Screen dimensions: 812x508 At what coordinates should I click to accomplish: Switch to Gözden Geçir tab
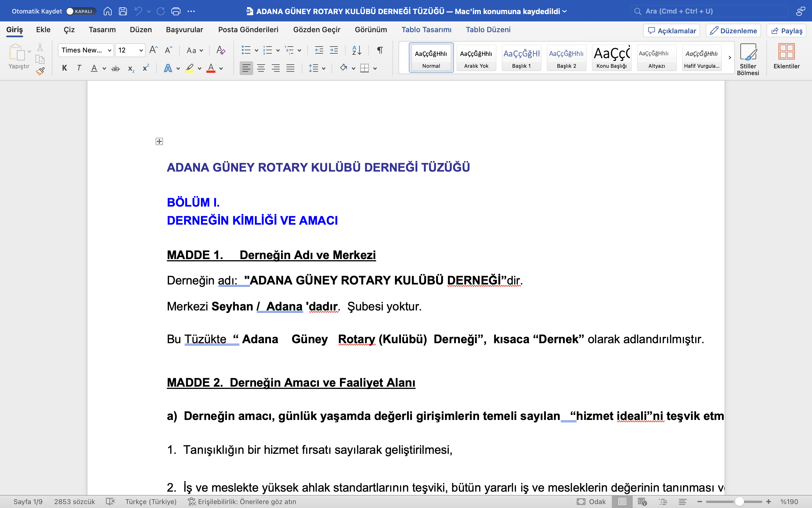point(317,30)
